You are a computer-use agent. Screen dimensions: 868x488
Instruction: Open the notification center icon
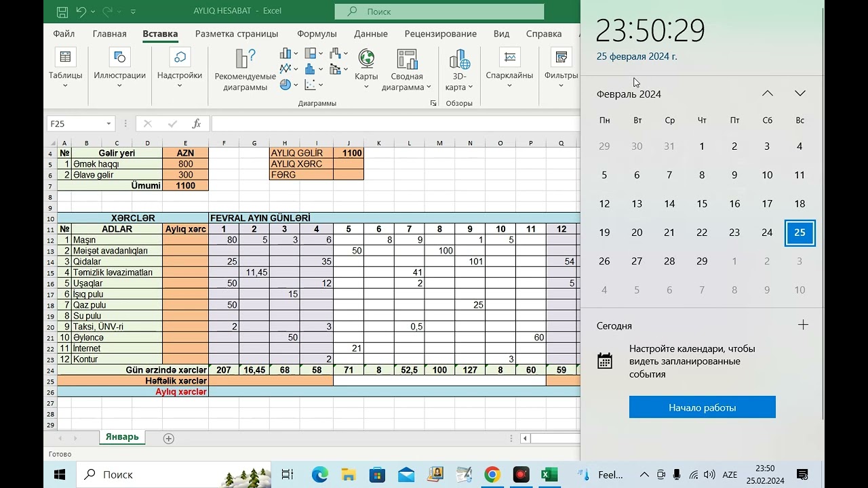click(x=802, y=474)
